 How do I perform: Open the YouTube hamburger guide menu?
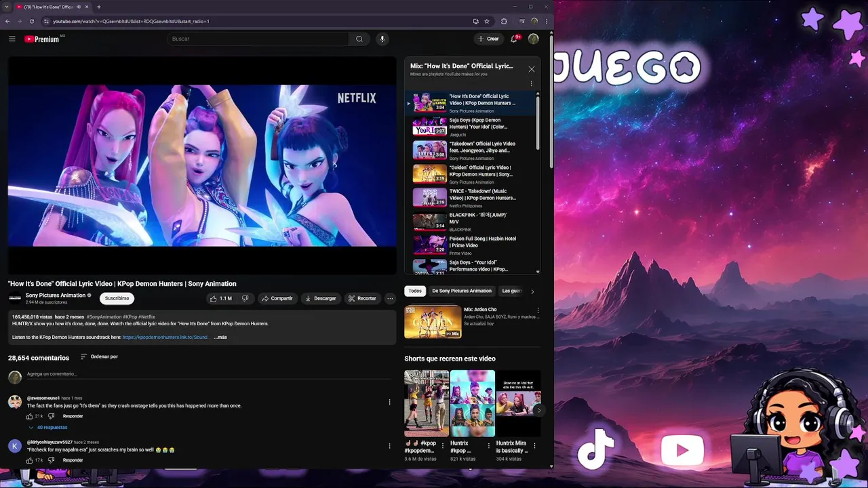[12, 39]
